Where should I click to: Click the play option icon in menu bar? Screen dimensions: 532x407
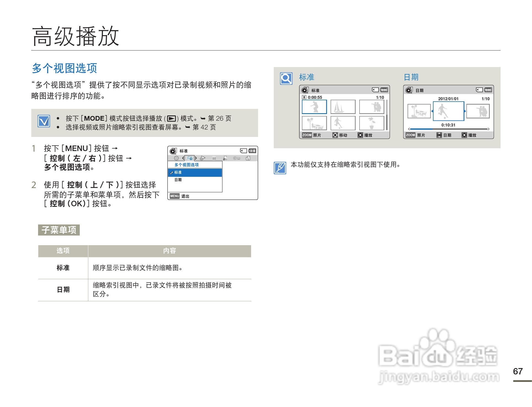click(203, 158)
